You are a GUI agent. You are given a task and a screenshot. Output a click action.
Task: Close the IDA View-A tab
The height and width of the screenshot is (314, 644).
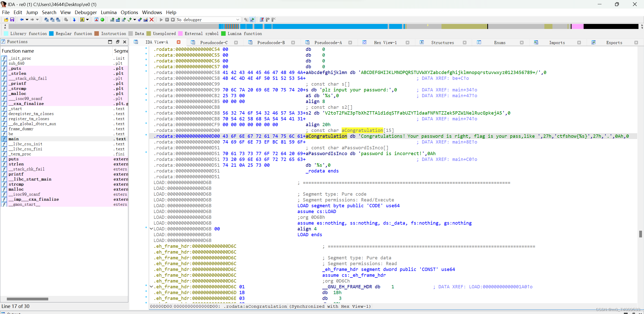pyautogui.click(x=179, y=42)
